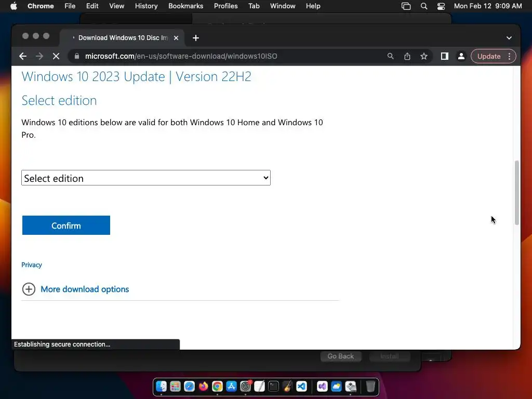Open the History menu
The image size is (532, 399).
[146, 6]
